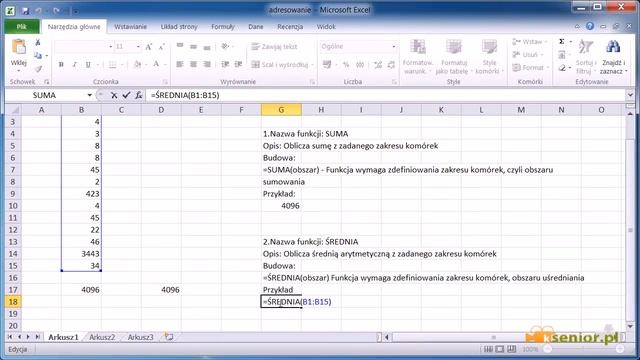Open the Ogólne number format dropdown
The height and width of the screenshot is (360, 640).
(x=393, y=47)
